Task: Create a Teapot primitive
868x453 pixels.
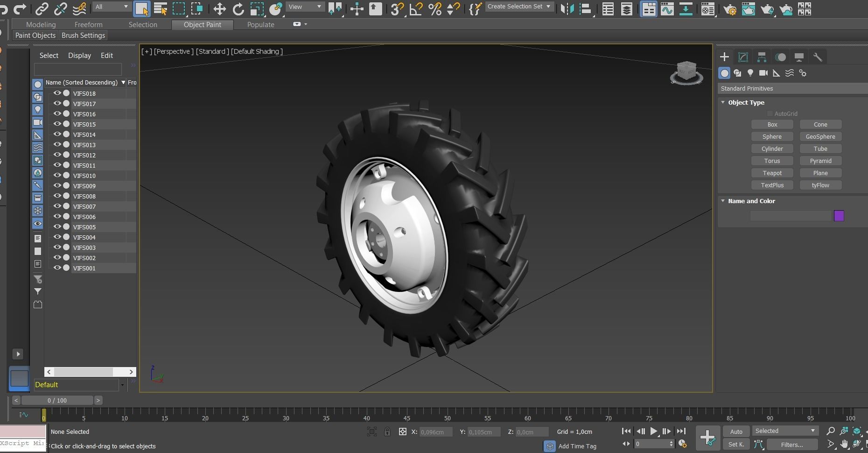Action: (x=772, y=173)
